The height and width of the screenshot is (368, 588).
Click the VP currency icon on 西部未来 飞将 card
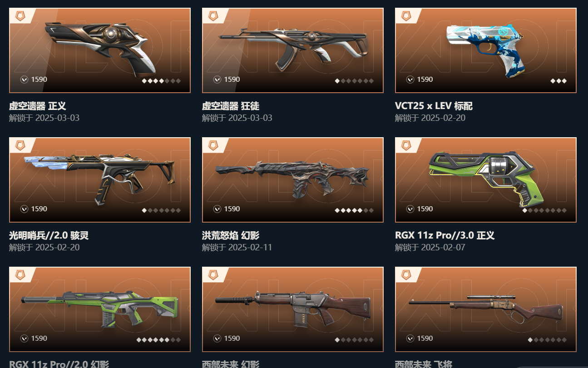click(410, 338)
